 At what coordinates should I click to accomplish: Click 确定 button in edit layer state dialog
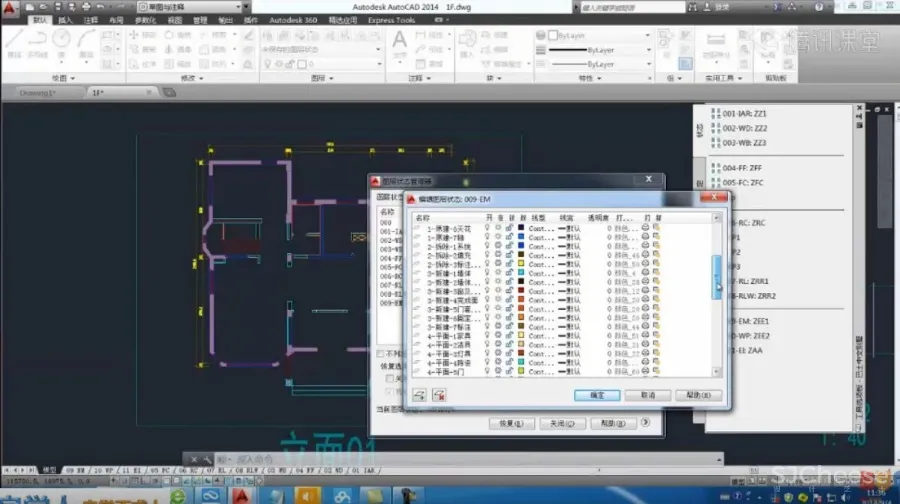[598, 395]
